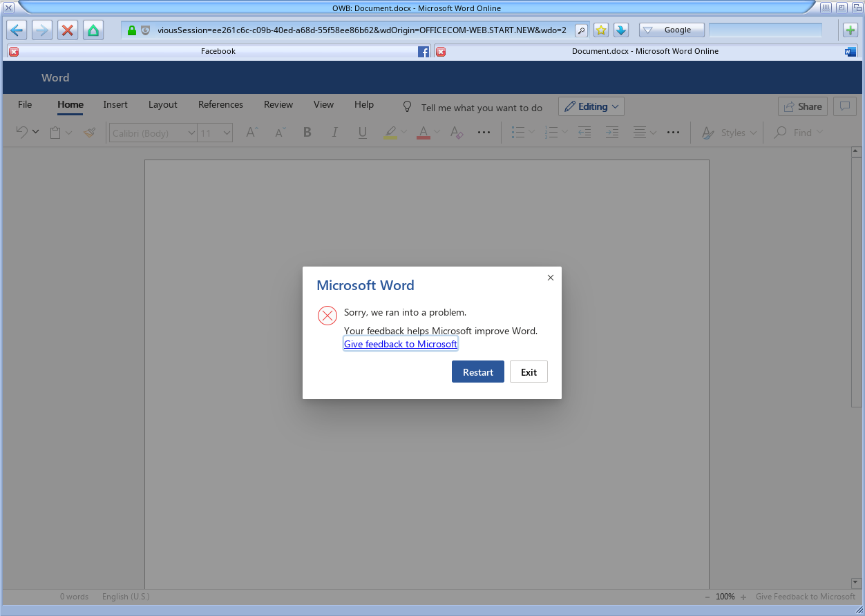
Task: Click the Paste clipboard icon
Action: tap(56, 133)
